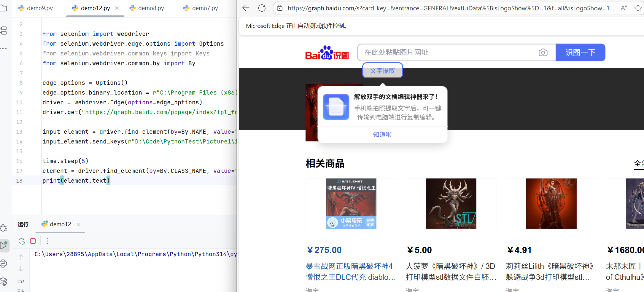Image resolution: width=644 pixels, height=292 pixels.
Task: Click the Edge address bar URL
Action: coord(451,8)
